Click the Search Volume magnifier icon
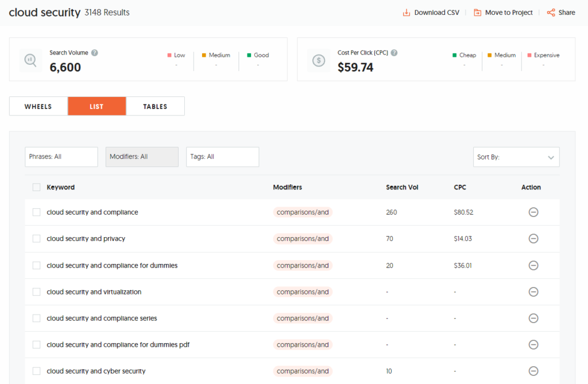588x384 pixels. pos(30,59)
